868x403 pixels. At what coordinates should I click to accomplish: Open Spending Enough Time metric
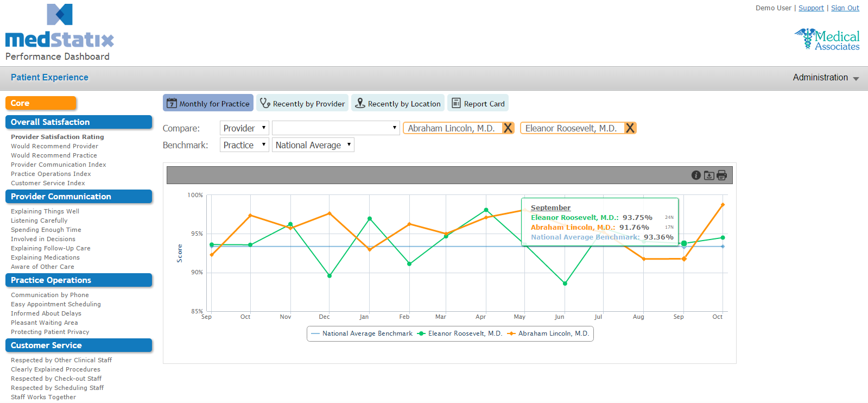46,230
